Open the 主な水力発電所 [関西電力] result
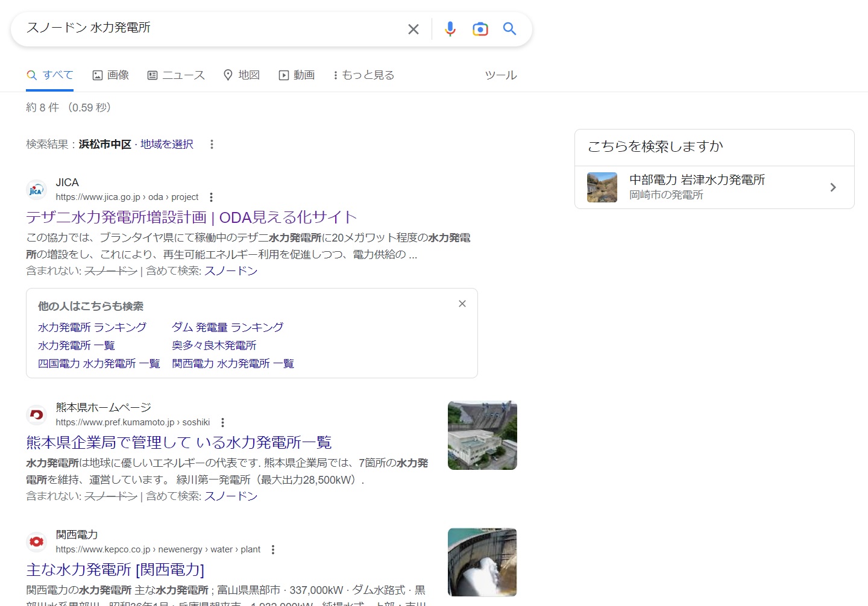868x606 pixels. coord(115,570)
